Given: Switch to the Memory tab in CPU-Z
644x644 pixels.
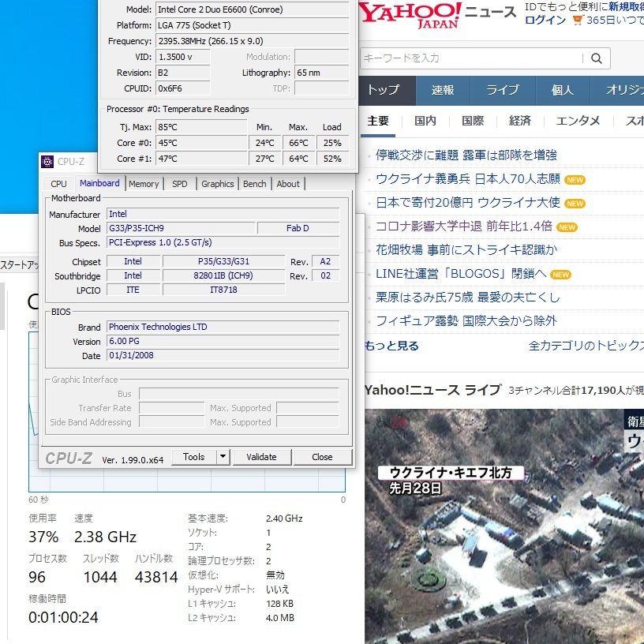Looking at the screenshot, I should click(144, 183).
